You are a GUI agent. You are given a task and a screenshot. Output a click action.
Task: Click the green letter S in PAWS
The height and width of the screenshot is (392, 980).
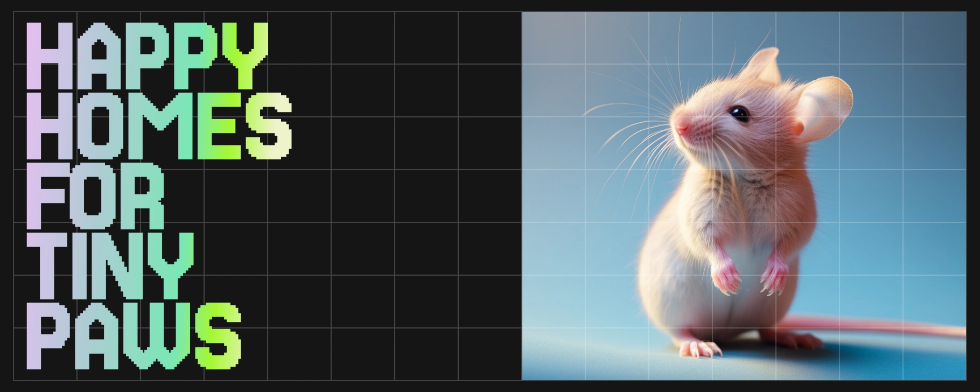(x=218, y=336)
